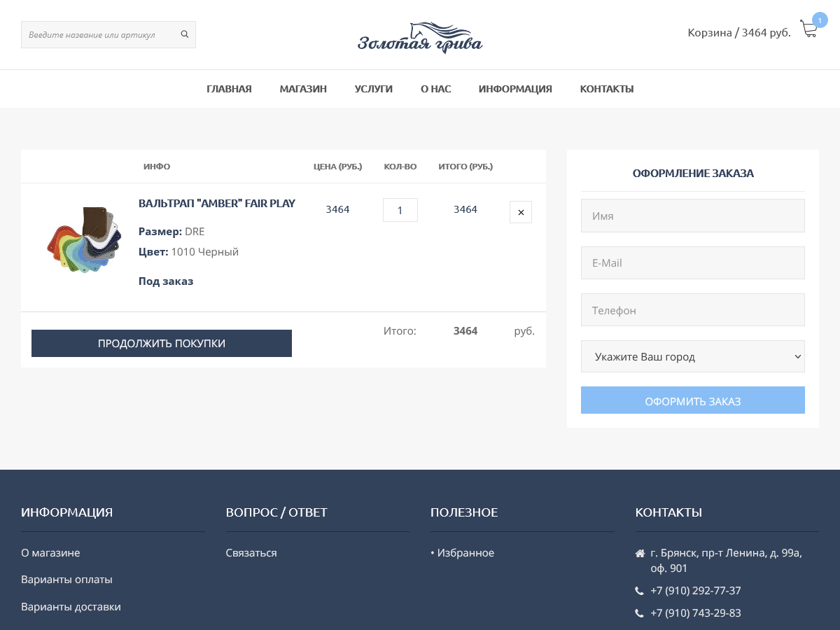The image size is (840, 630).
Task: Open the saddle pad product thumbnail
Action: (84, 239)
